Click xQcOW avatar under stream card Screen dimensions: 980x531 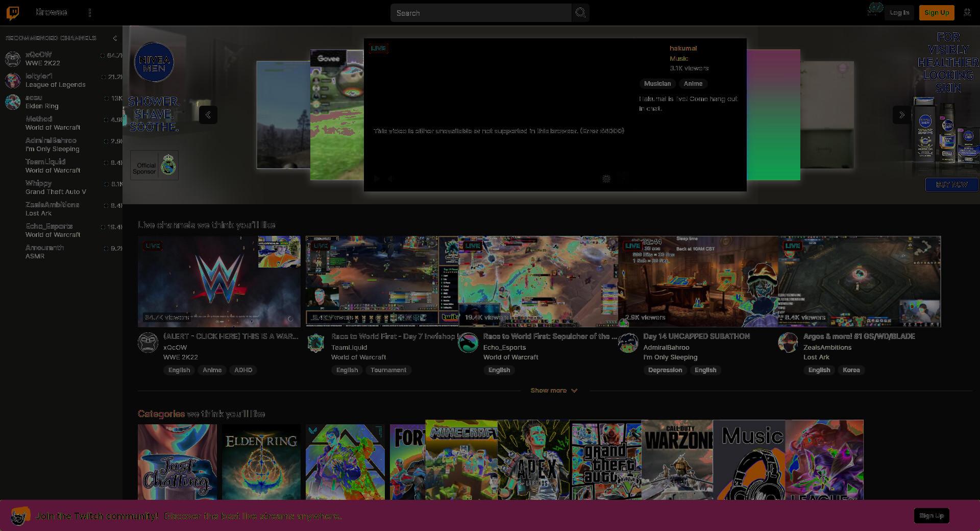pos(148,343)
